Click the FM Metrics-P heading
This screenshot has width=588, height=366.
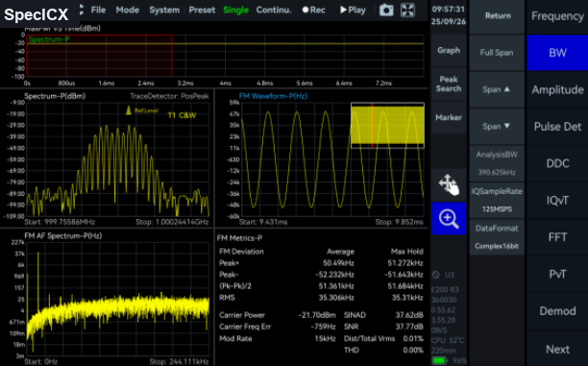coord(239,238)
